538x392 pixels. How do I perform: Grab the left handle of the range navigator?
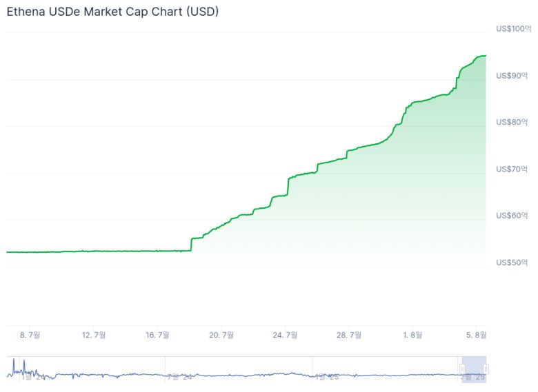pyautogui.click(x=462, y=369)
